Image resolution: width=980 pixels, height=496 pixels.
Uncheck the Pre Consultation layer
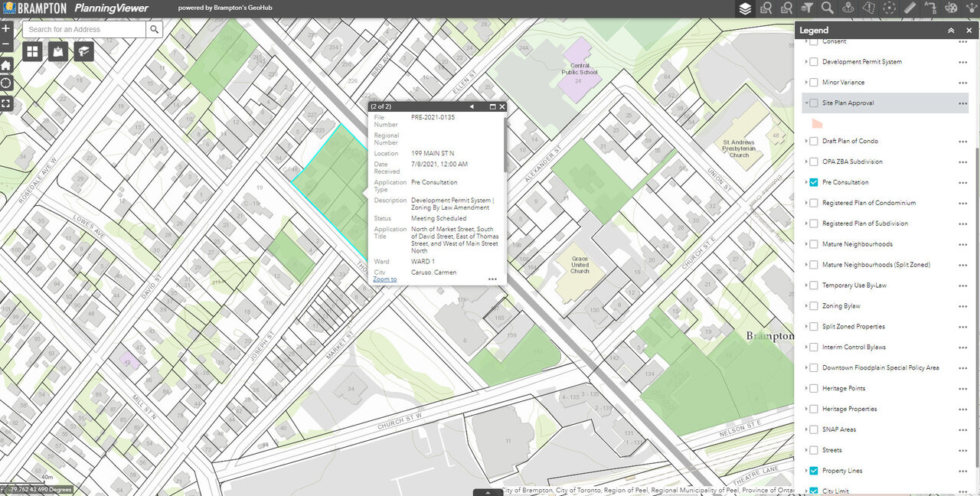814,183
